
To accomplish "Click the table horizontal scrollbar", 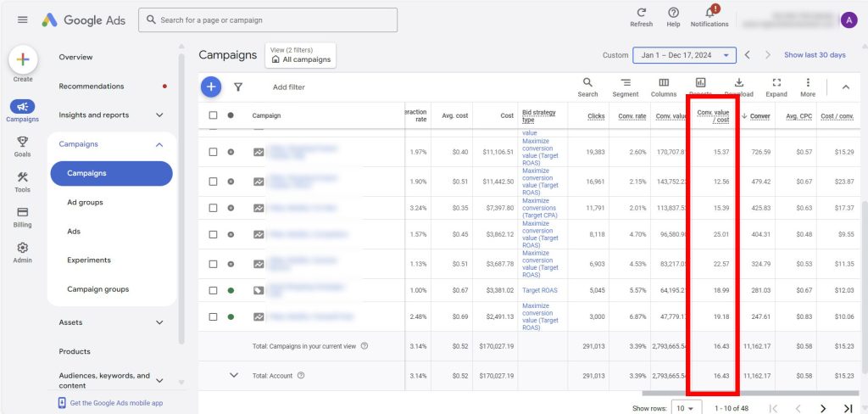I will [x=751, y=393].
